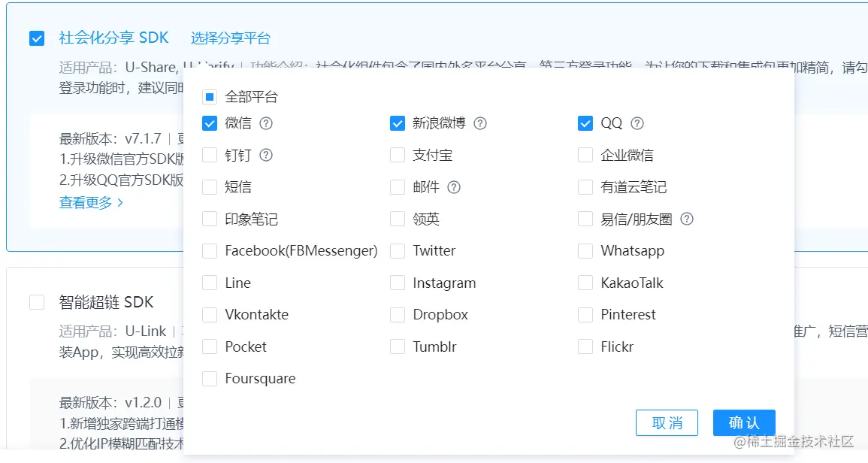Select the Facebook(FBMessenger) checkbox
Screen dimensions: 868x463
(x=210, y=251)
